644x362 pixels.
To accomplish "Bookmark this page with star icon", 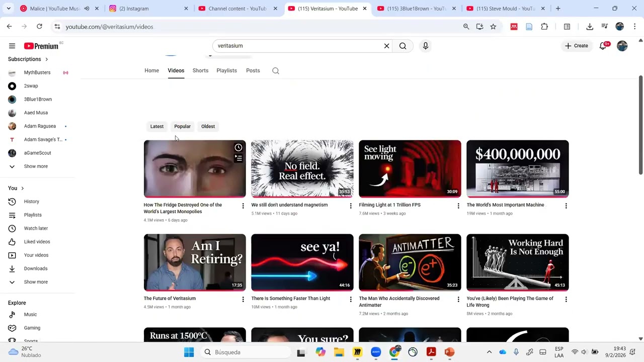I will click(x=493, y=27).
